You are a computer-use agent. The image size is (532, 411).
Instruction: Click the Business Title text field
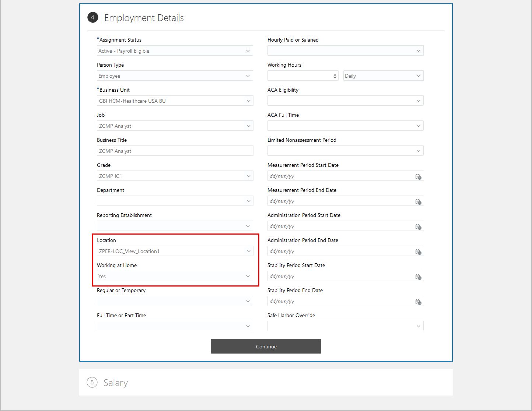click(x=175, y=151)
